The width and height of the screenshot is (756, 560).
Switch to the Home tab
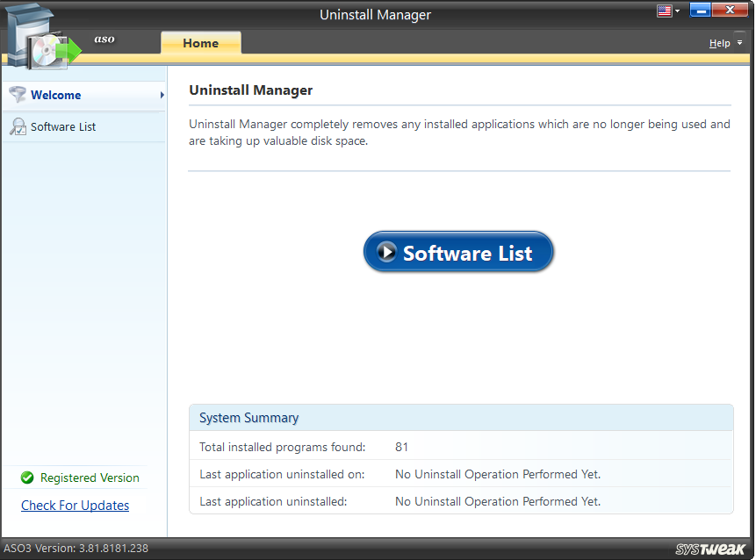pos(200,42)
